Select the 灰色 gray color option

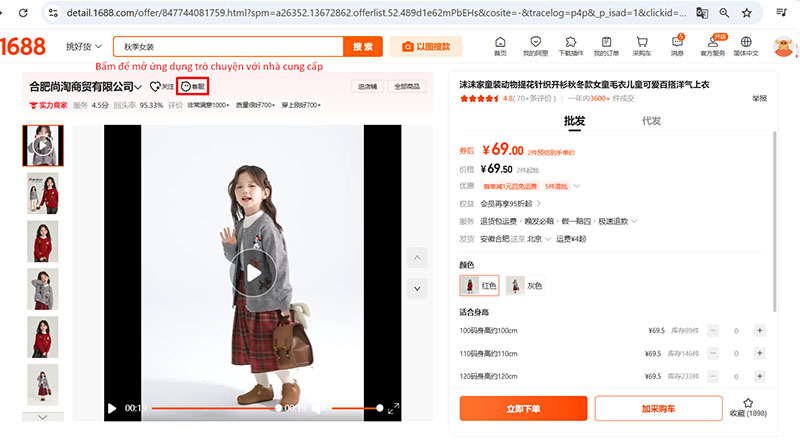(x=525, y=285)
